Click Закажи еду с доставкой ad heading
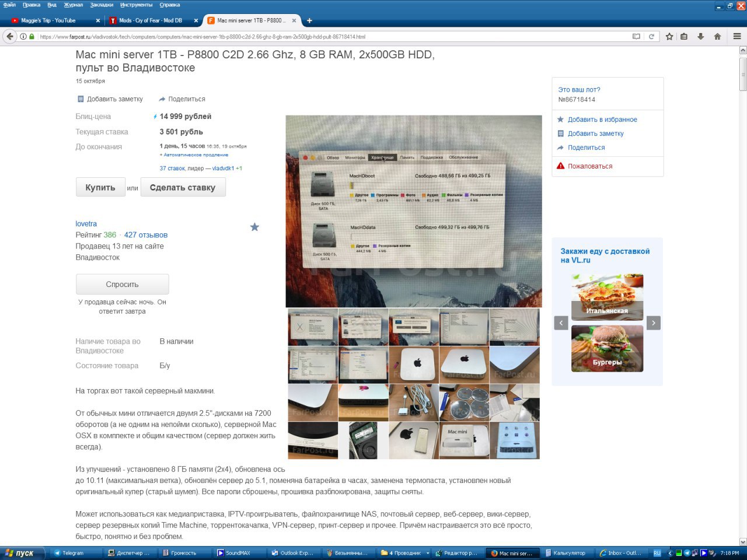Screen dimensions: 747x560 [605, 256]
